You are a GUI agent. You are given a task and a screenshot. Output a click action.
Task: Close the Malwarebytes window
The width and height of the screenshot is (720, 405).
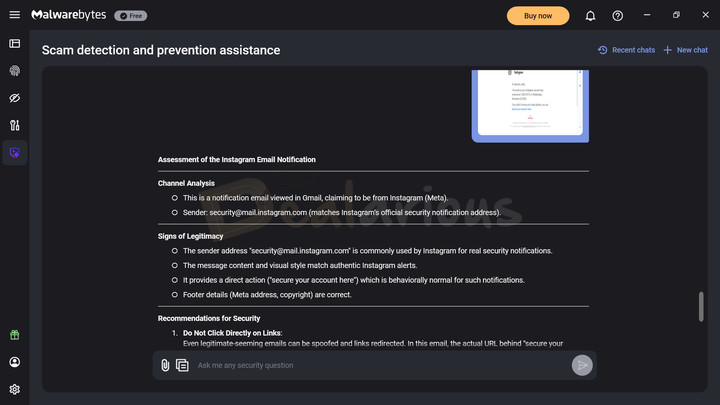click(706, 15)
